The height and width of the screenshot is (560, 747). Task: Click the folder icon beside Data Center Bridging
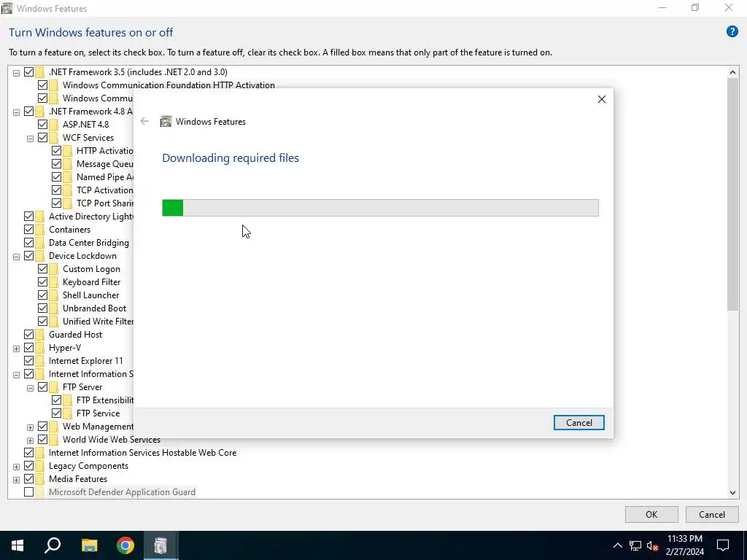(40, 243)
